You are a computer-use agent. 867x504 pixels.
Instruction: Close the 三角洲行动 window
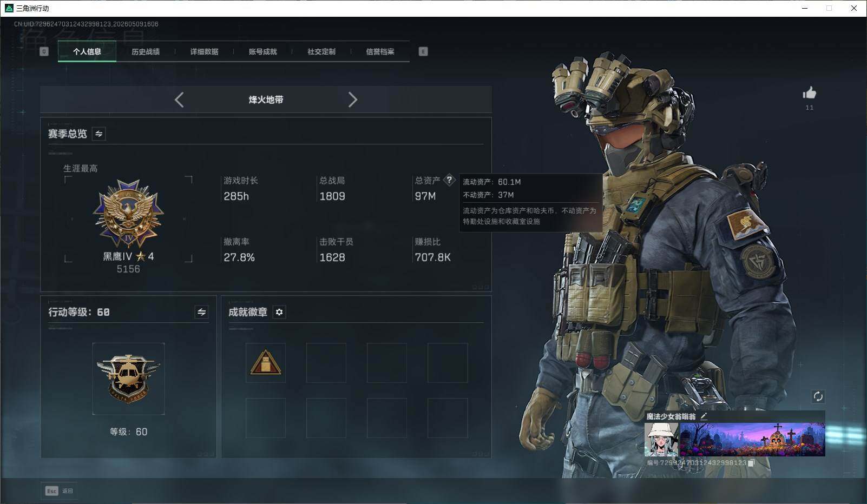854,8
